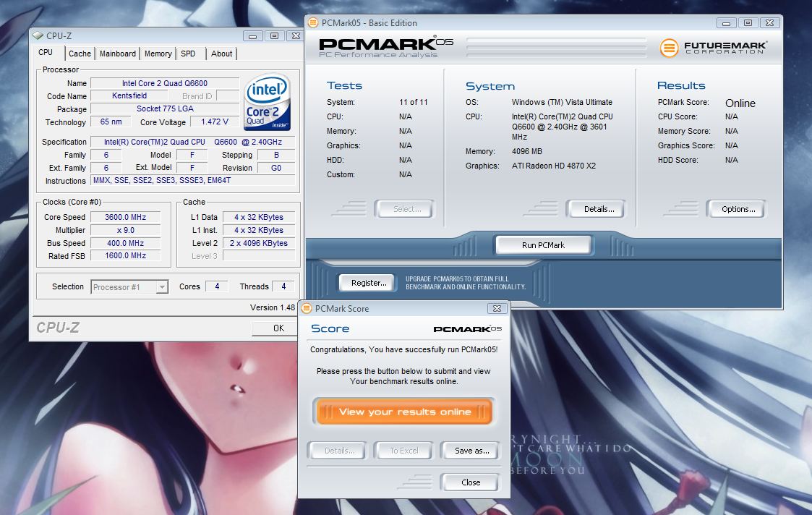
Task: Open the Cache tab in CPU-Z
Action: [80, 54]
